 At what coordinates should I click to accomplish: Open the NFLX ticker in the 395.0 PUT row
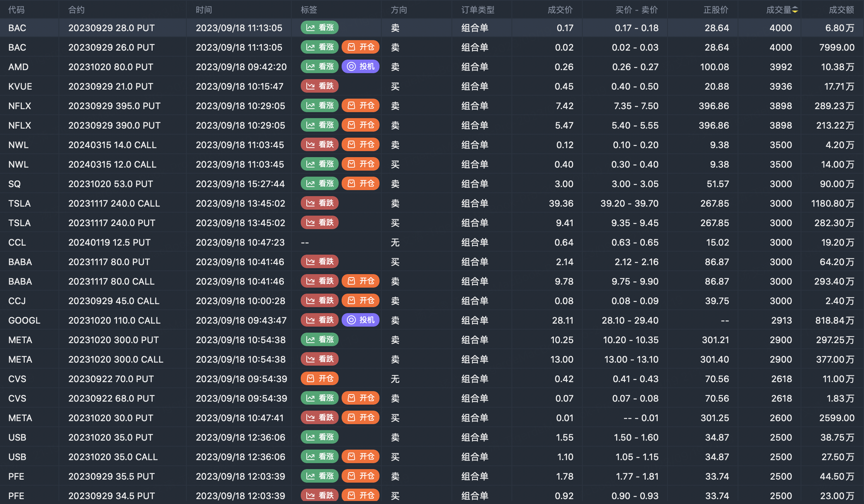tap(19, 106)
